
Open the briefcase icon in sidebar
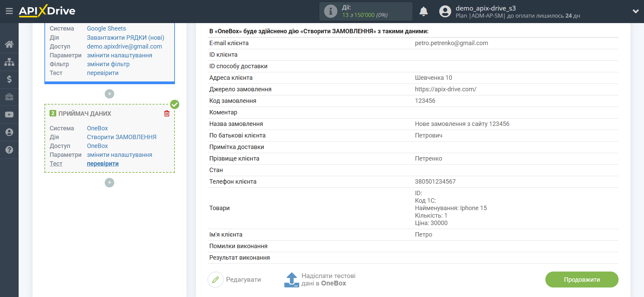coord(9,97)
